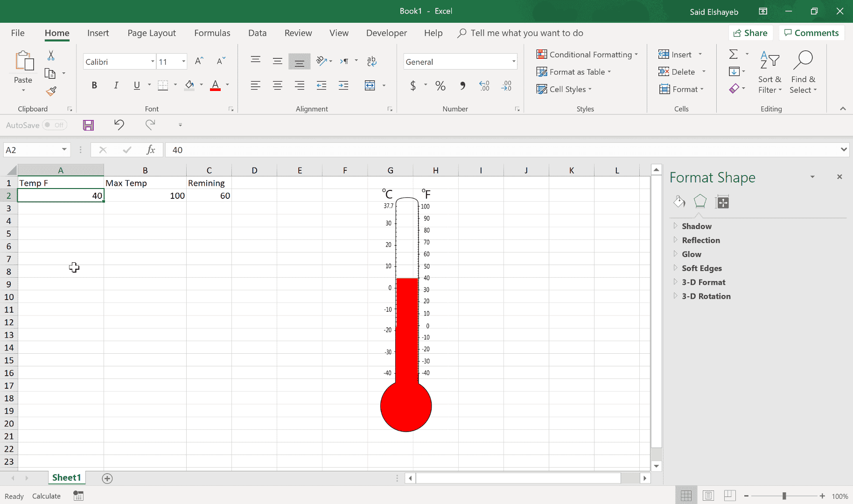Viewport: 853px width, 504px height.
Task: Toggle Italic formatting
Action: (x=116, y=85)
